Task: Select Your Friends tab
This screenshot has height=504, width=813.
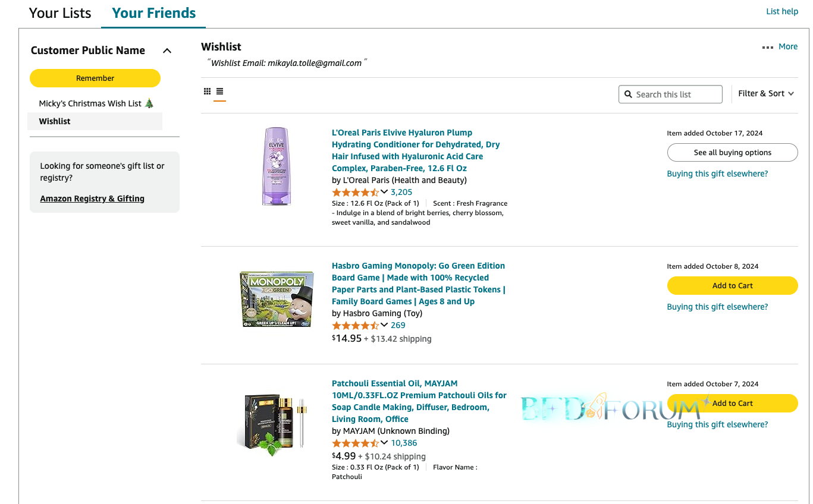Action: 153,13
